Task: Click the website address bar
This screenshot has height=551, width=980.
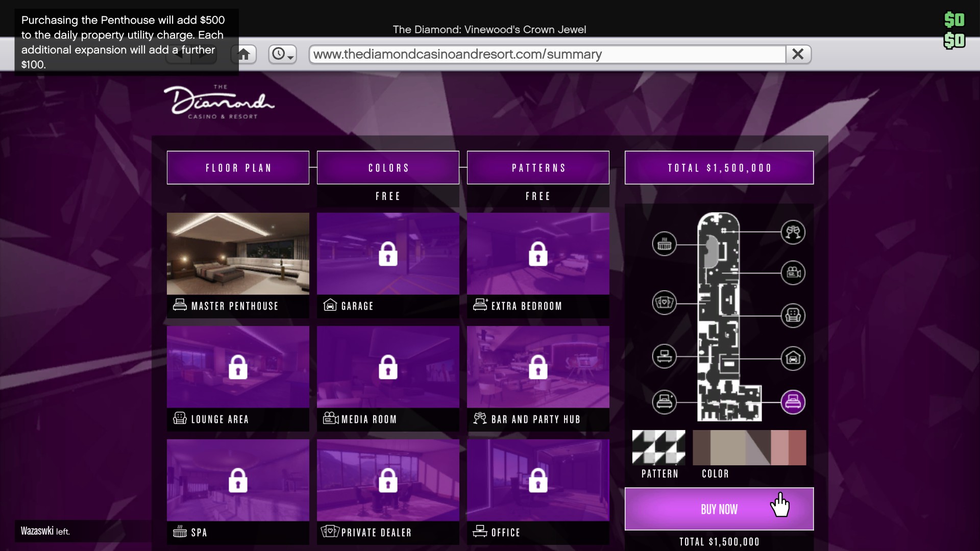Action: (546, 54)
